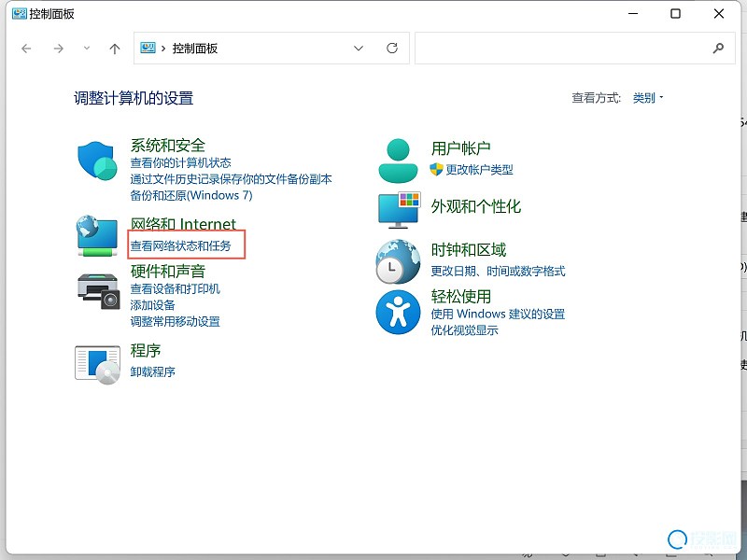Click the forward arrow navigation button
The height and width of the screenshot is (560, 747).
tap(58, 49)
